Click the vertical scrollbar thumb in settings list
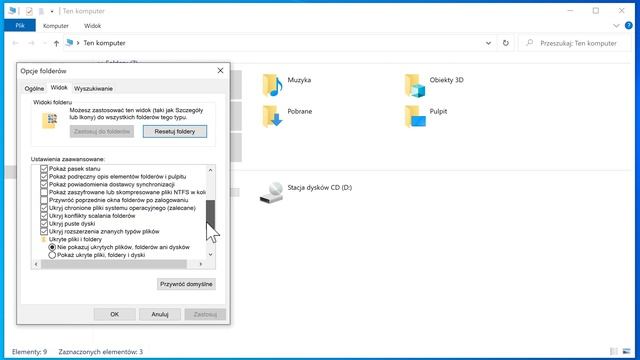 click(210, 214)
